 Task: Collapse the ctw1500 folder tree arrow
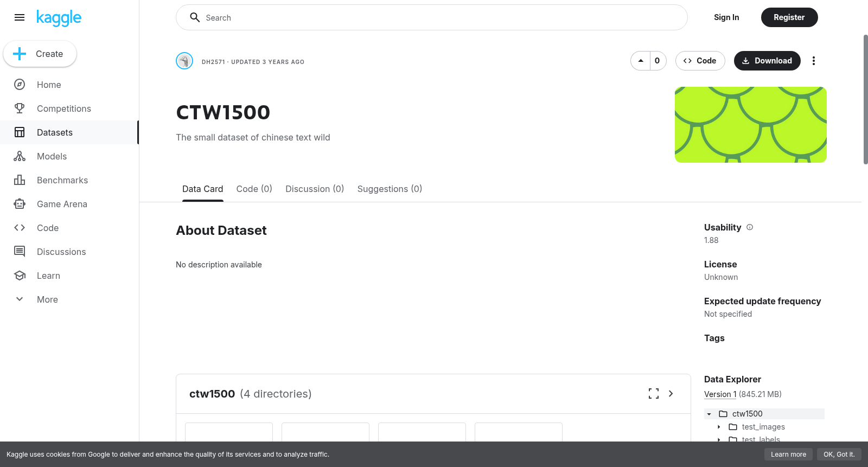[709, 414]
